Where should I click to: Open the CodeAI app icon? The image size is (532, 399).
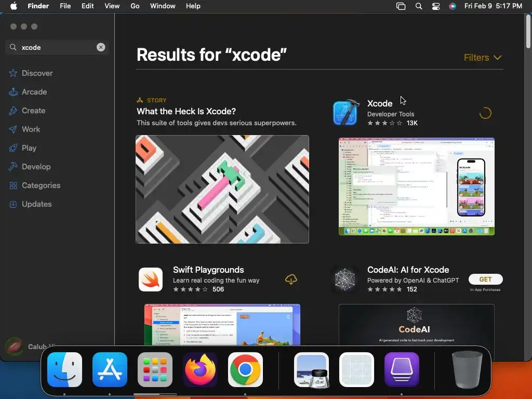345,279
